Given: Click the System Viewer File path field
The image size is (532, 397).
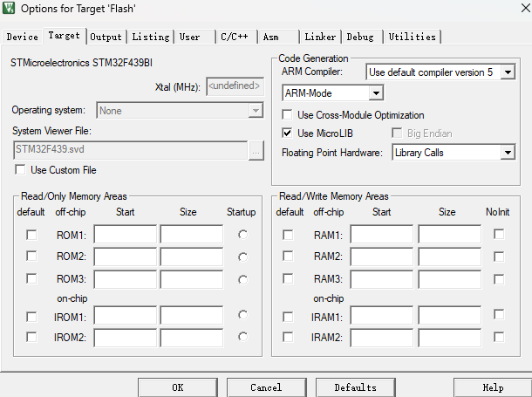Looking at the screenshot, I should click(131, 150).
